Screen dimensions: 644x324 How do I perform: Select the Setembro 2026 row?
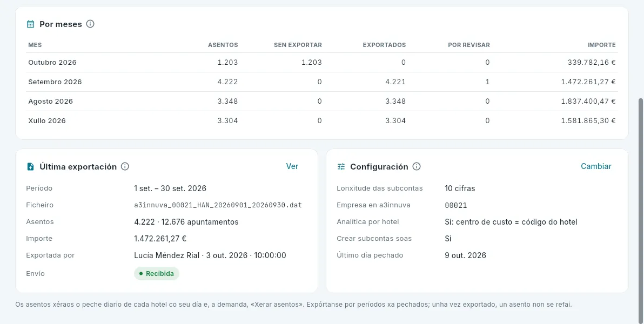321,82
